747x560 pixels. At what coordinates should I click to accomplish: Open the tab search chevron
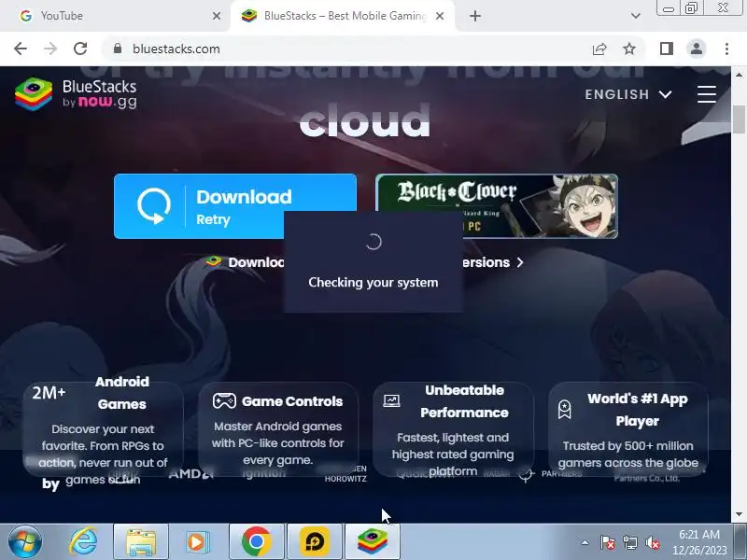[x=635, y=16]
